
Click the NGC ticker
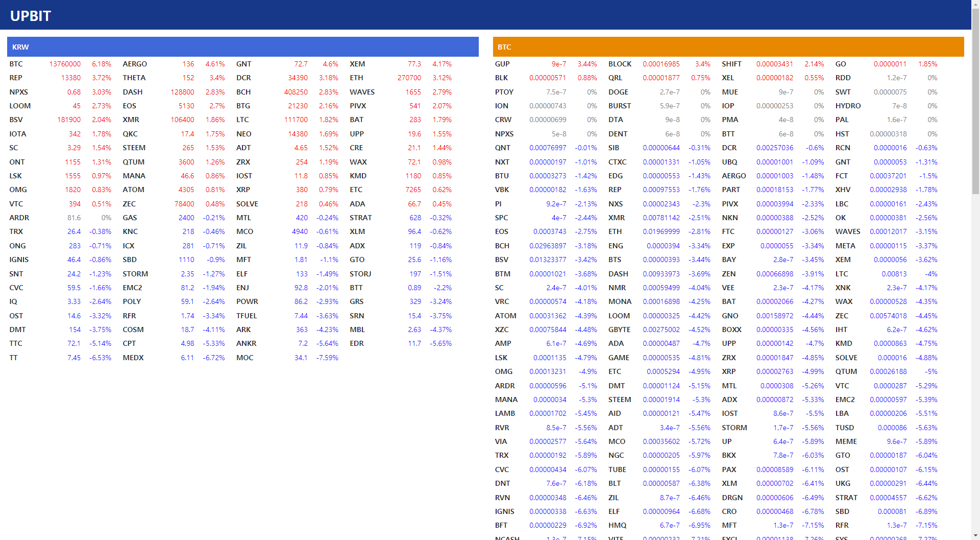coord(616,455)
